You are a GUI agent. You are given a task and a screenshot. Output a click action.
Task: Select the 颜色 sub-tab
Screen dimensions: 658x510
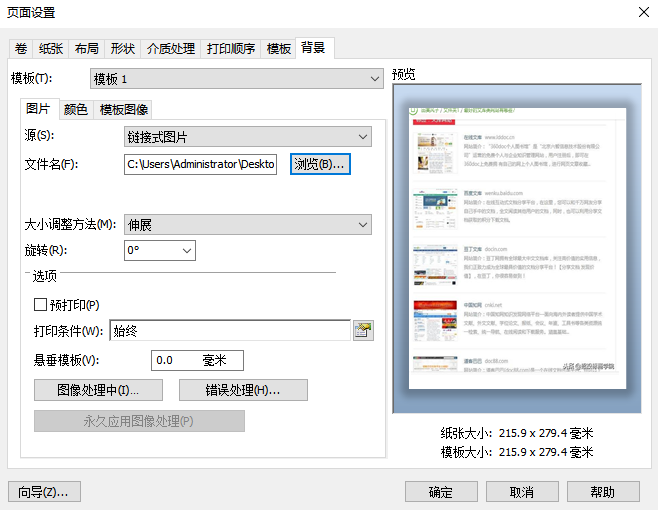coord(76,109)
